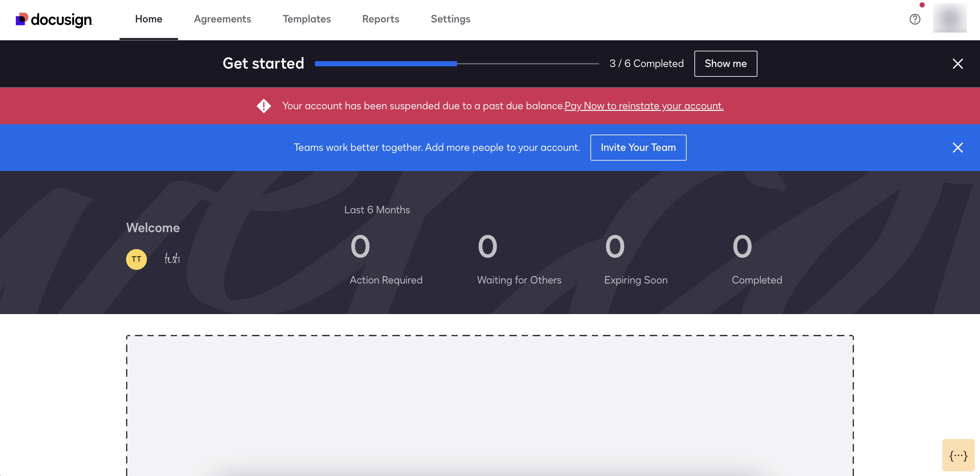Screen dimensions: 980x476
Task: Open the Pay Now reinstatement link
Action: [x=644, y=106]
